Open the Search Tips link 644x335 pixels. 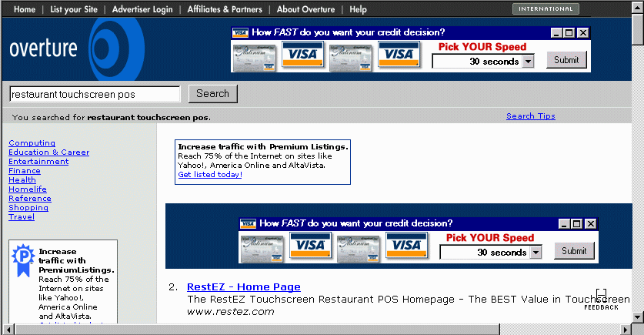point(531,116)
